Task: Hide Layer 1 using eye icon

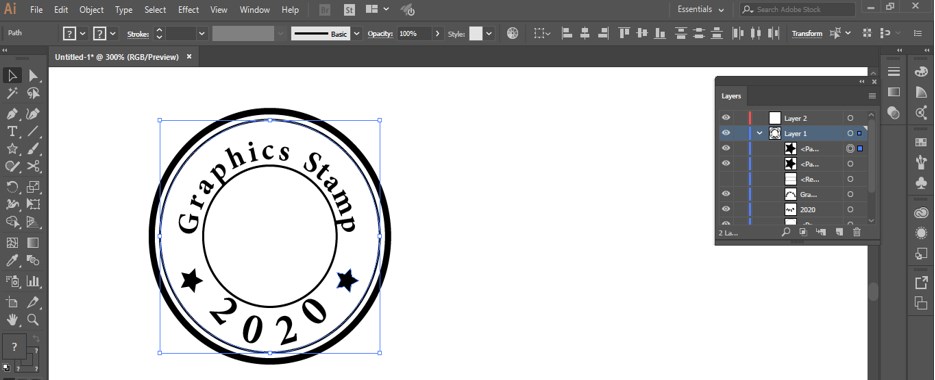Action: [x=726, y=134]
